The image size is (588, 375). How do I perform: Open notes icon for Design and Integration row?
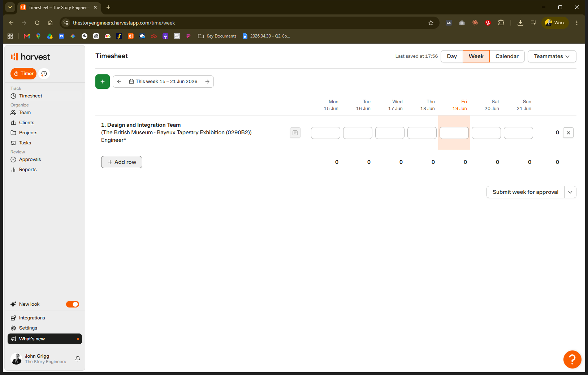pos(295,133)
